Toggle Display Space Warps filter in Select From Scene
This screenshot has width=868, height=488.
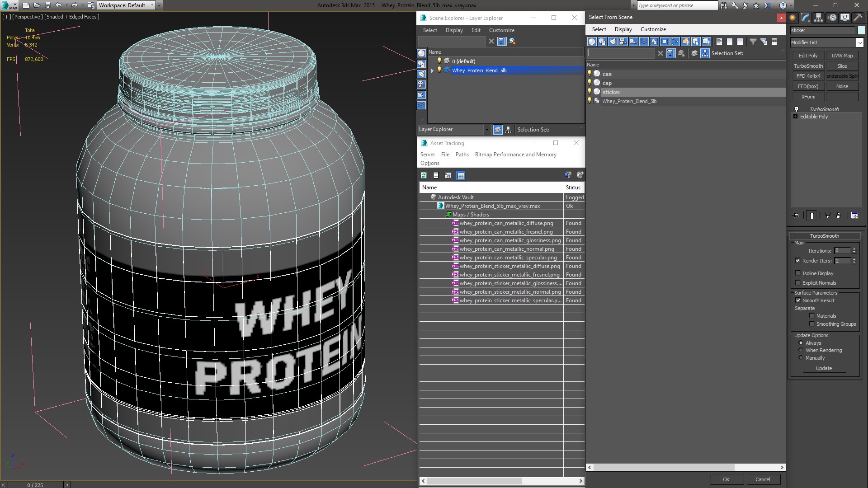click(644, 42)
